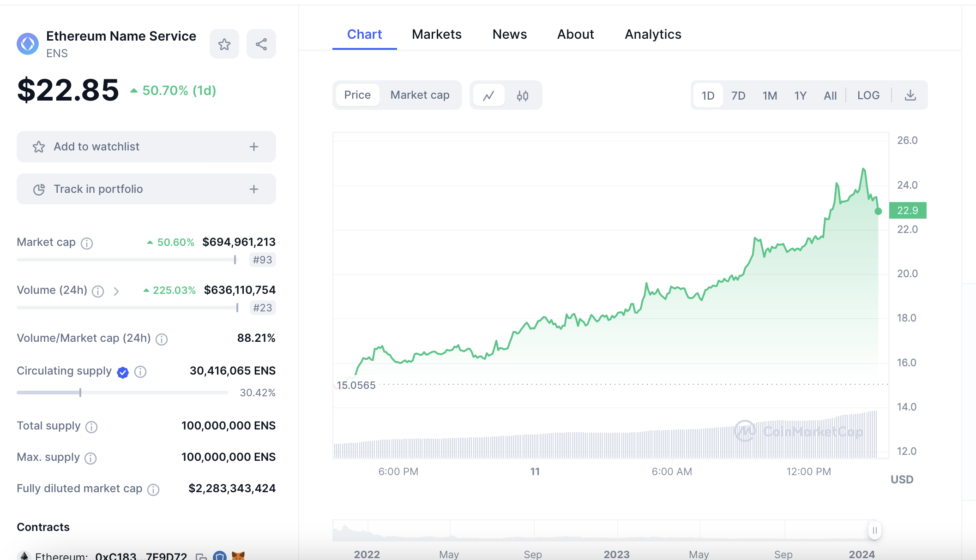Click Fully diluted market cap info icon
The height and width of the screenshot is (560, 976).
click(x=153, y=489)
